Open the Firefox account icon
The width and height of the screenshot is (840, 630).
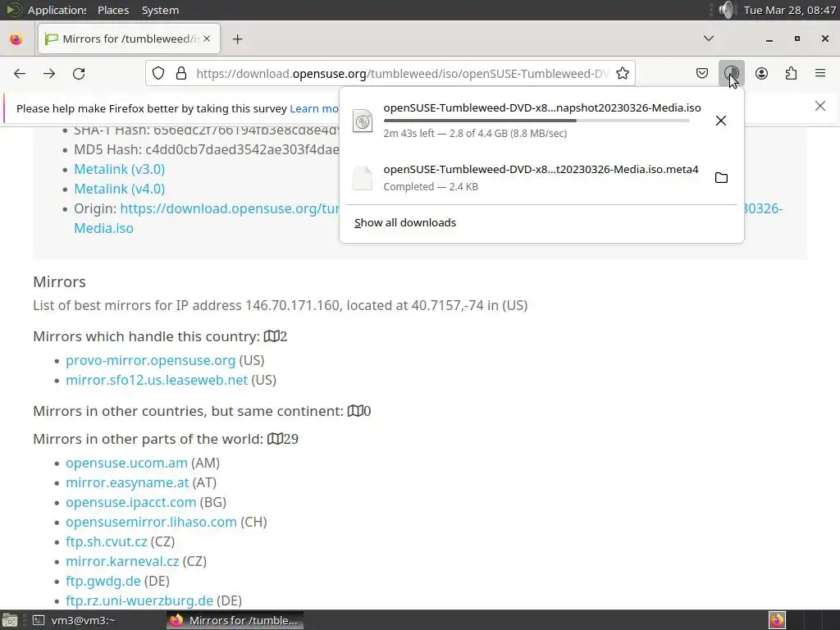[x=761, y=73]
